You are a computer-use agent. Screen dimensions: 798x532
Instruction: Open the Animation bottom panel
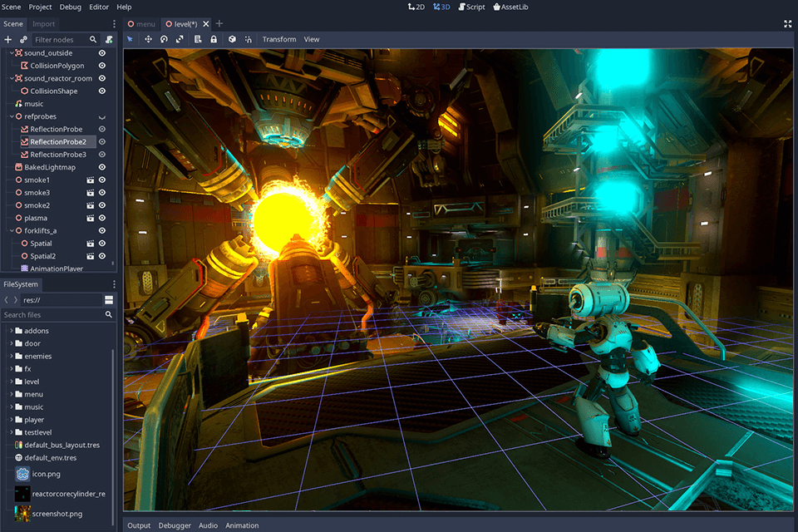click(242, 525)
